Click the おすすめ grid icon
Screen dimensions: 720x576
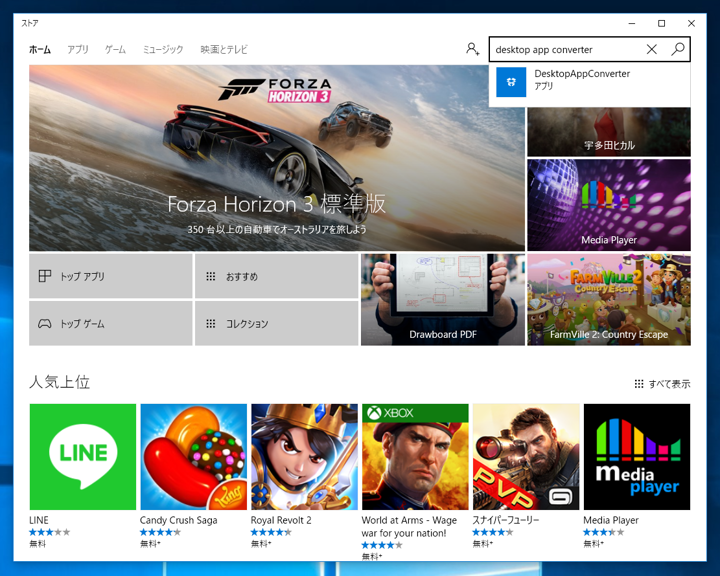pyautogui.click(x=210, y=276)
